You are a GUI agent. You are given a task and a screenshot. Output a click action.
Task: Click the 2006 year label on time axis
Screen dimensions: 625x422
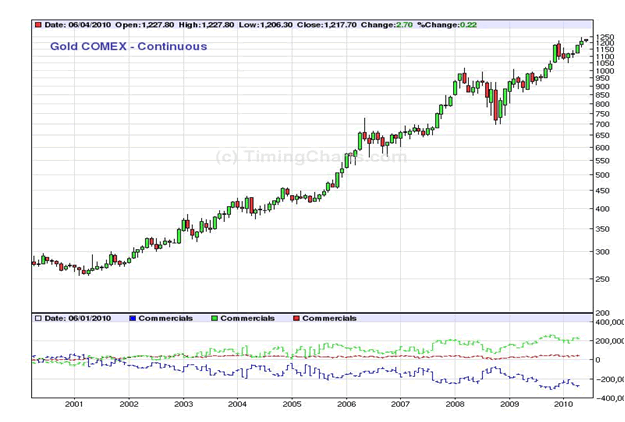pos(346,404)
